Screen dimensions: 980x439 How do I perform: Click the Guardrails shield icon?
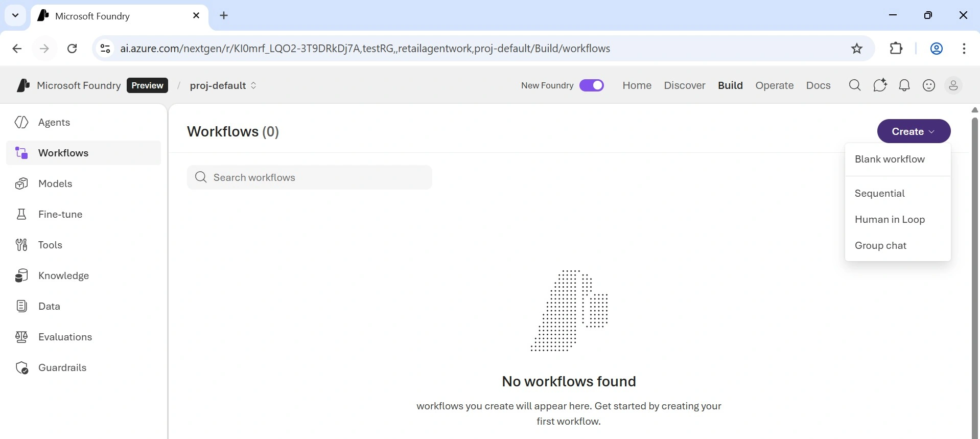coord(21,367)
